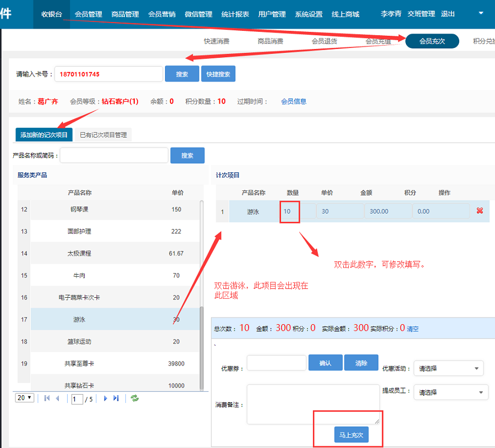Click the red delete icon in 游泳 row
The image size is (495, 448).
480,211
